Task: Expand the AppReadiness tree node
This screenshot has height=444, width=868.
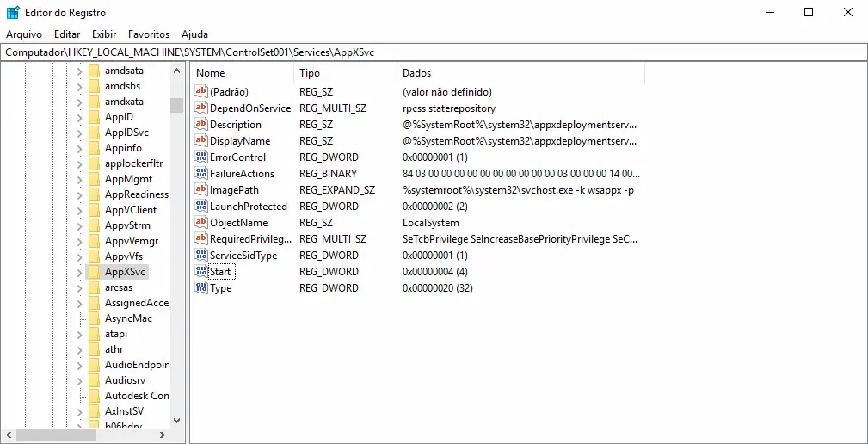Action: coord(80,194)
